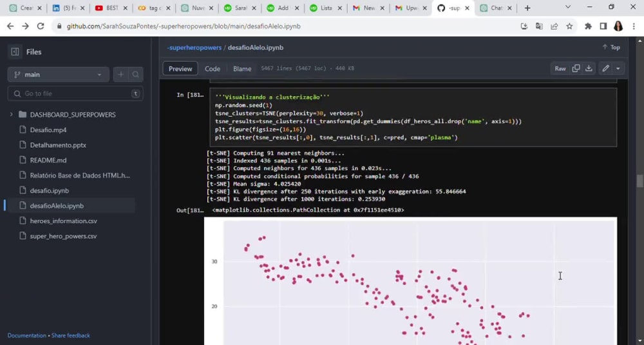Close the active GitHub tab
Screen dimensions: 644x345
pos(467,8)
